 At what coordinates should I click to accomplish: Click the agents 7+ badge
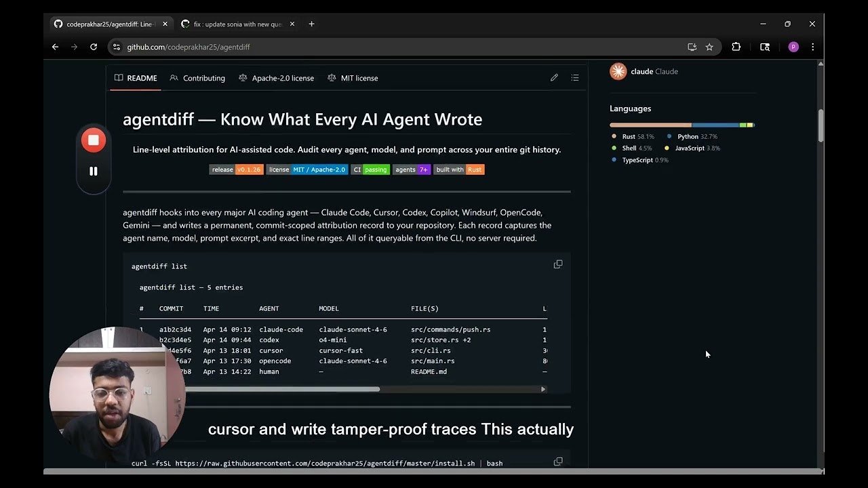412,169
